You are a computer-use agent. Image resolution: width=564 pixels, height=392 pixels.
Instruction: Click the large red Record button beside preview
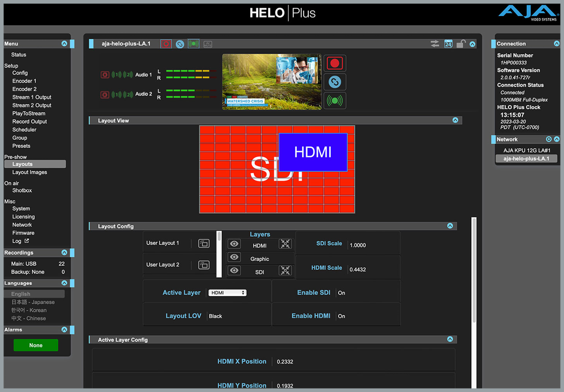tap(335, 63)
